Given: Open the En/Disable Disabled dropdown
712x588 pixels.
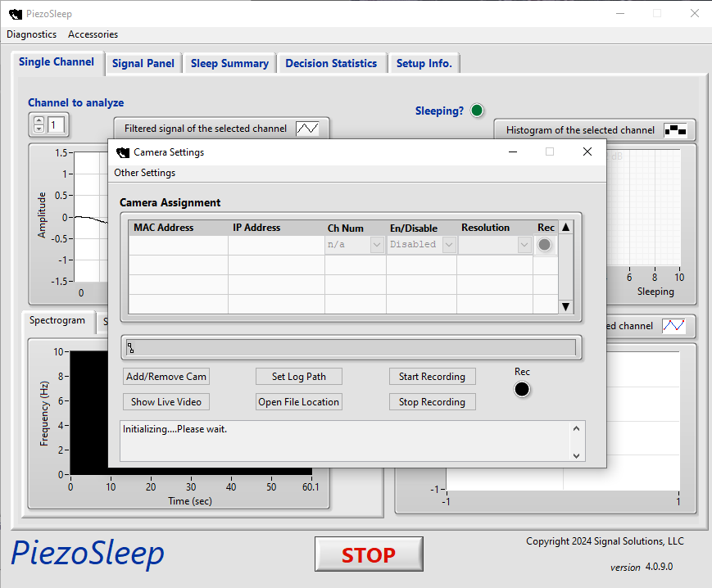Looking at the screenshot, I should coord(449,245).
